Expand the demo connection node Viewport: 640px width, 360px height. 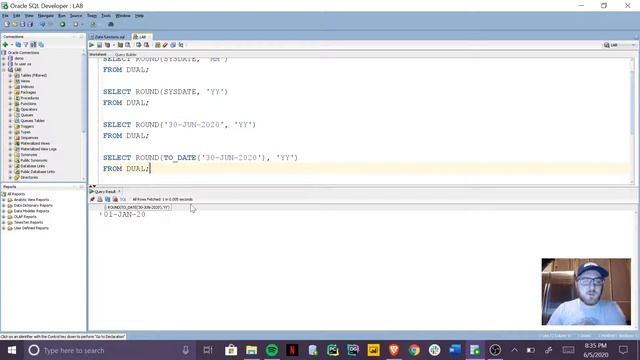4,58
